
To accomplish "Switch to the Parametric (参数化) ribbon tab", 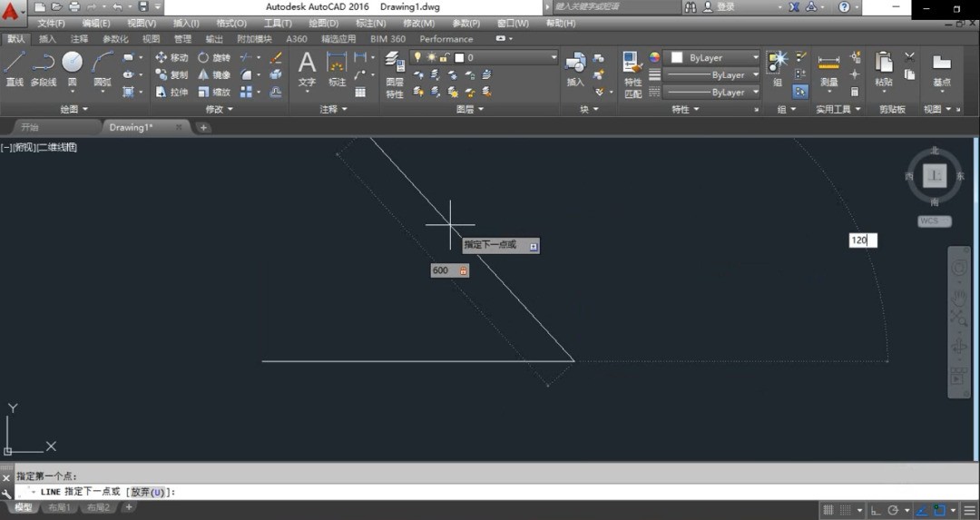I will 115,39.
